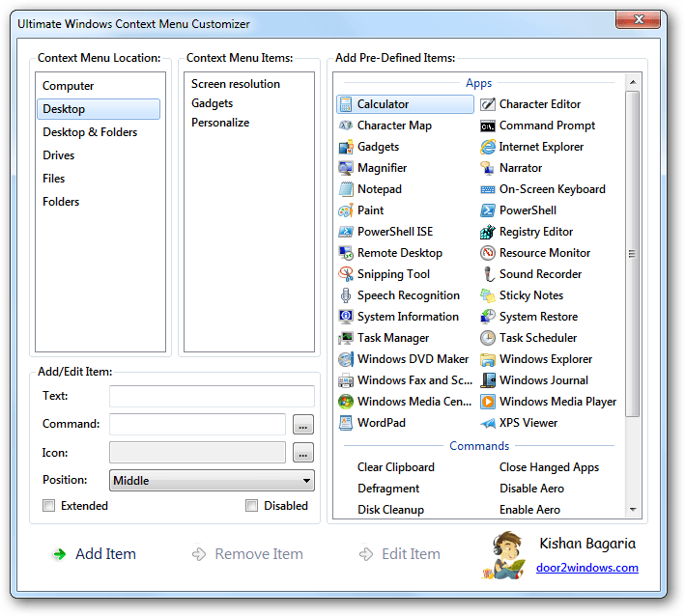This screenshot has height=616, width=685.
Task: Click the Windows Media Player icon
Action: click(x=488, y=402)
